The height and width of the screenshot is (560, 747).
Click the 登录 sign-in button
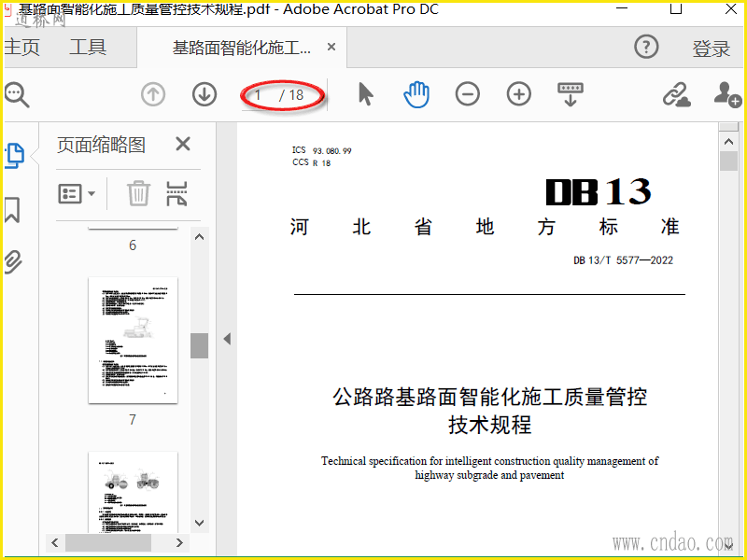point(711,49)
